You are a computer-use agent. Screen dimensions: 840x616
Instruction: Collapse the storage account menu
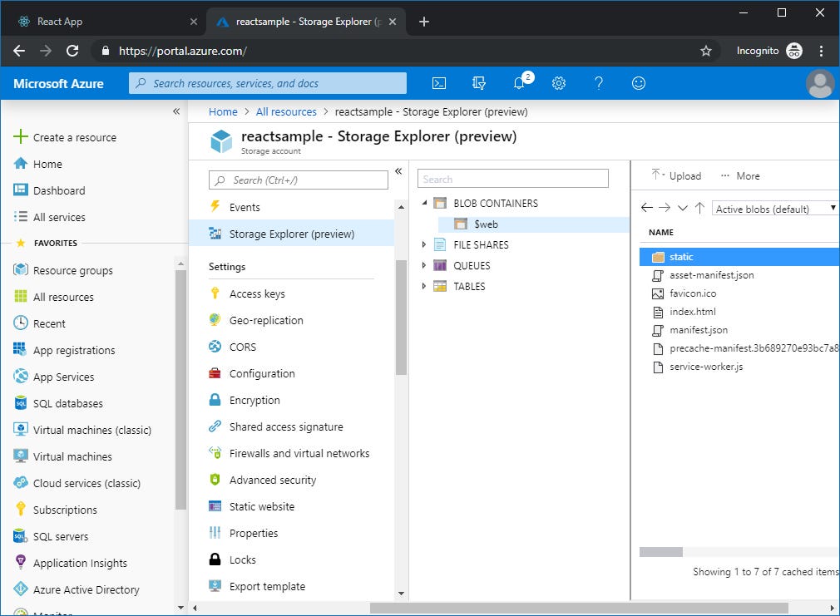pos(398,171)
